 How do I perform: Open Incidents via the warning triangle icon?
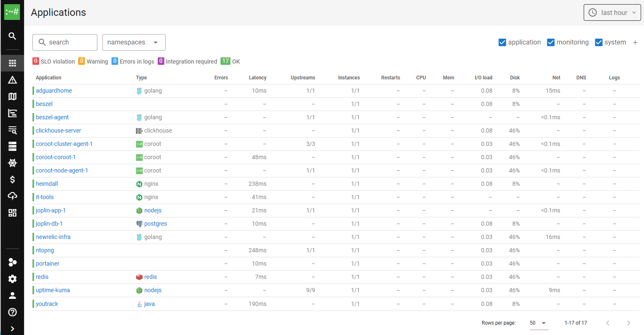12,80
